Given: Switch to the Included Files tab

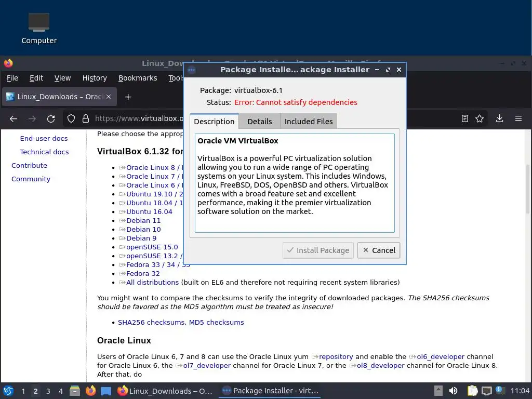Looking at the screenshot, I should point(309,121).
